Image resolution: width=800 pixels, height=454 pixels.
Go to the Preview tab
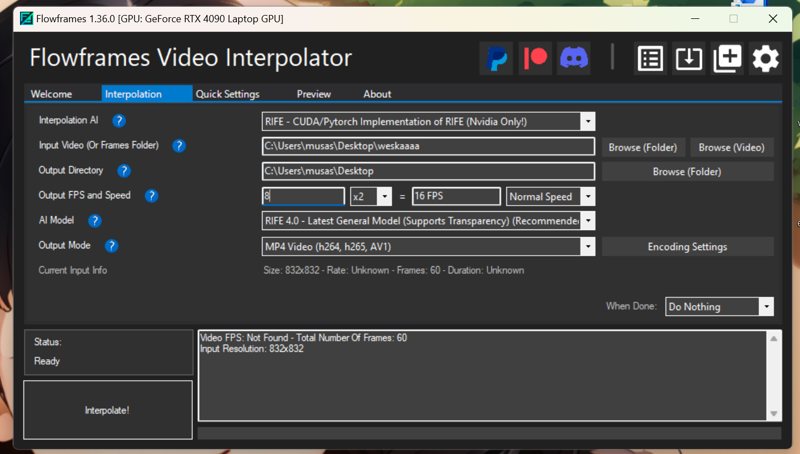(x=314, y=94)
